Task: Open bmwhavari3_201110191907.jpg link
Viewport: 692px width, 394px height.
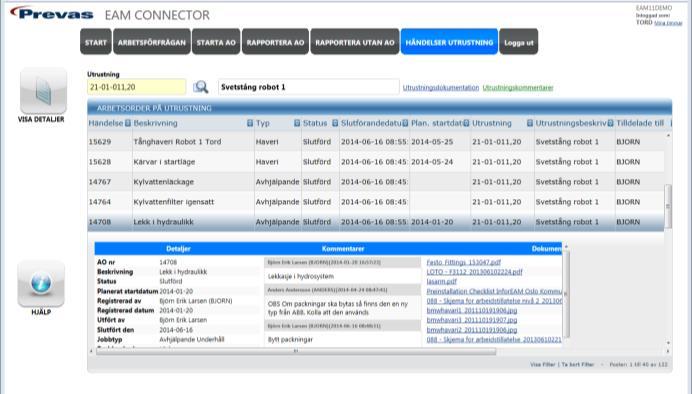Action: [472, 320]
